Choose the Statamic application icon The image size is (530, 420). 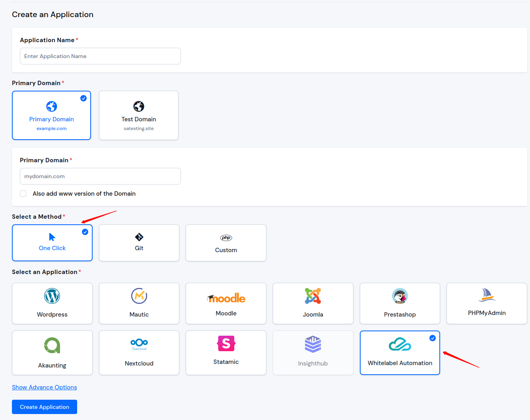click(226, 343)
